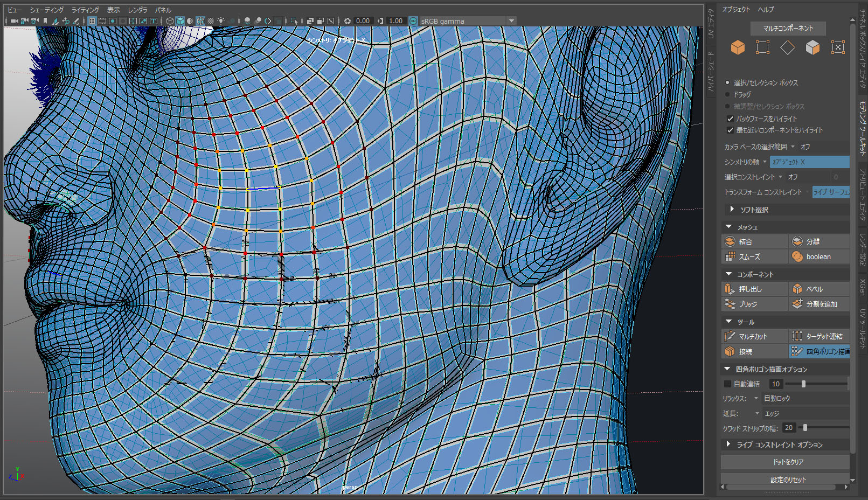Select face selection mode icon
868x500 pixels.
[x=813, y=47]
